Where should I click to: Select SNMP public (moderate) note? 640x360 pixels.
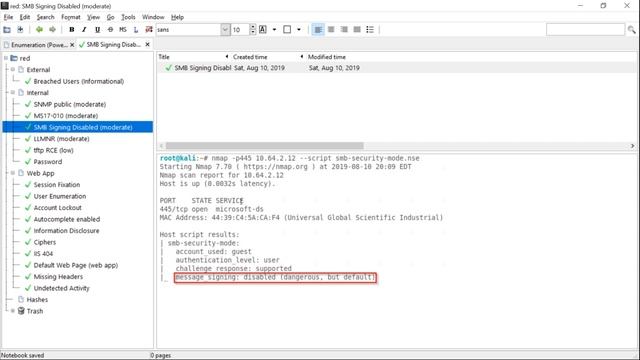pos(70,104)
